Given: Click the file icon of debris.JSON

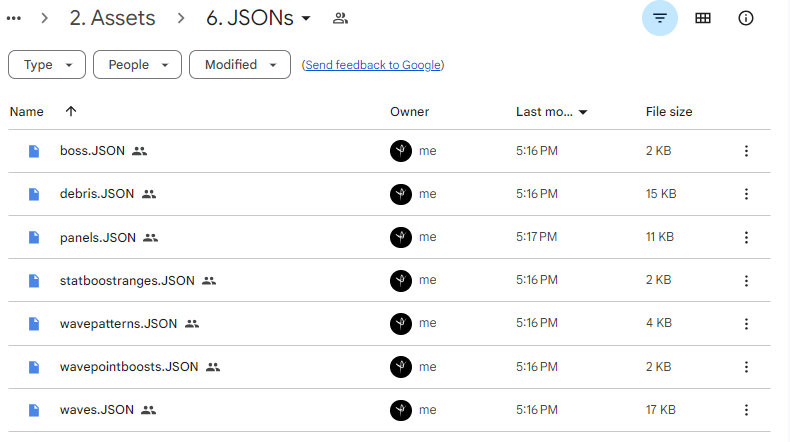Looking at the screenshot, I should [34, 194].
